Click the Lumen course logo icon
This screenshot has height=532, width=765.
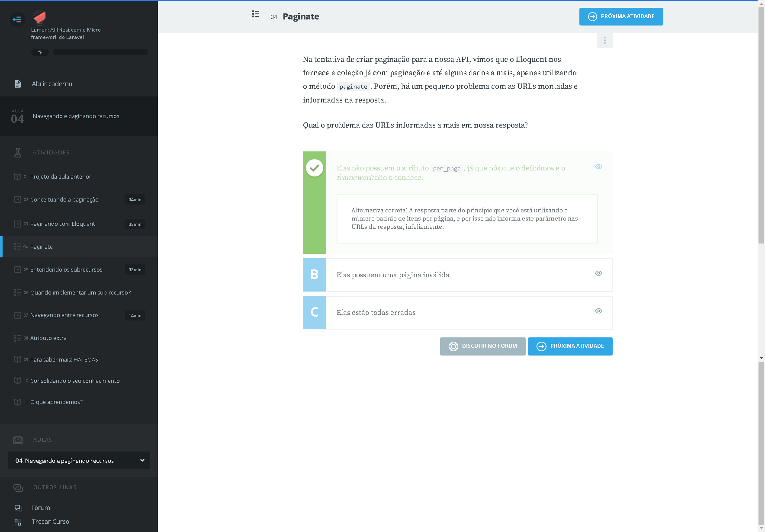click(39, 17)
